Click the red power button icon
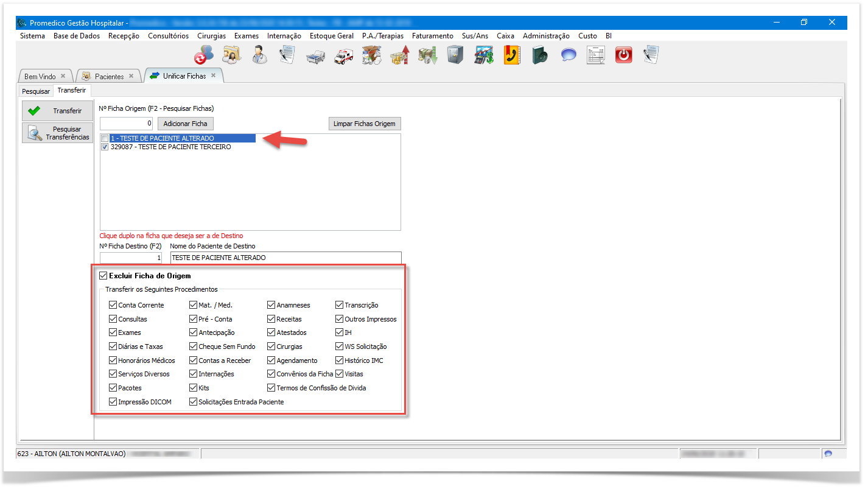Screen dimensions: 868x489 point(623,55)
